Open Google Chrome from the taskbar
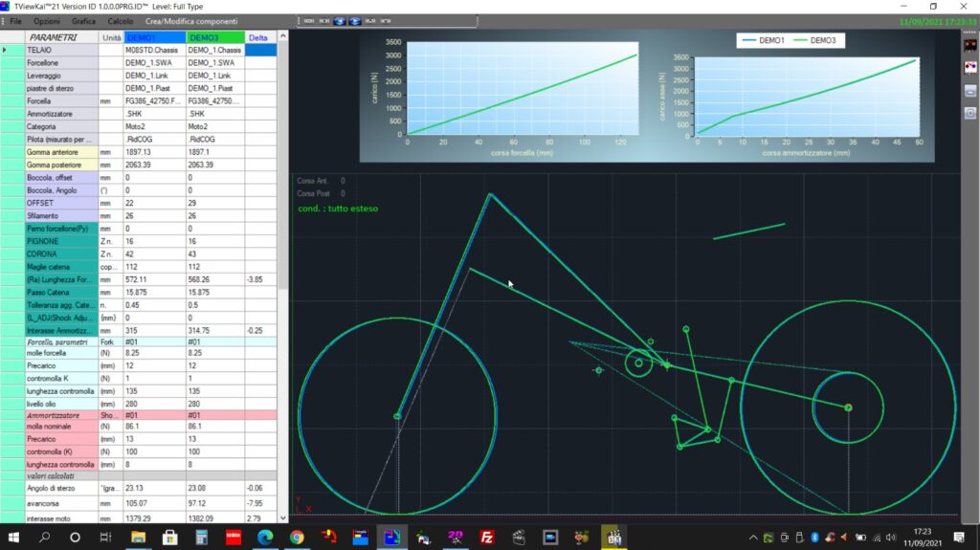This screenshot has height=550, width=980. pos(297,538)
